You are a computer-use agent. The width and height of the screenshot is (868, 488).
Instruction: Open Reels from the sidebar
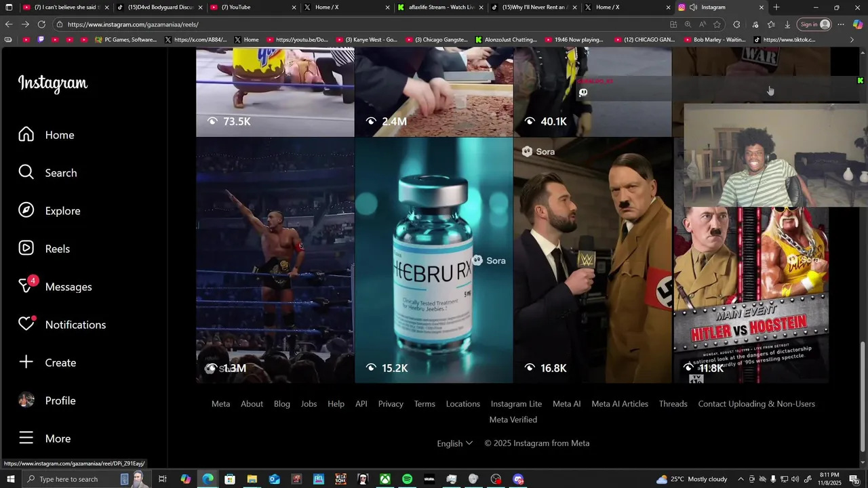click(x=44, y=249)
